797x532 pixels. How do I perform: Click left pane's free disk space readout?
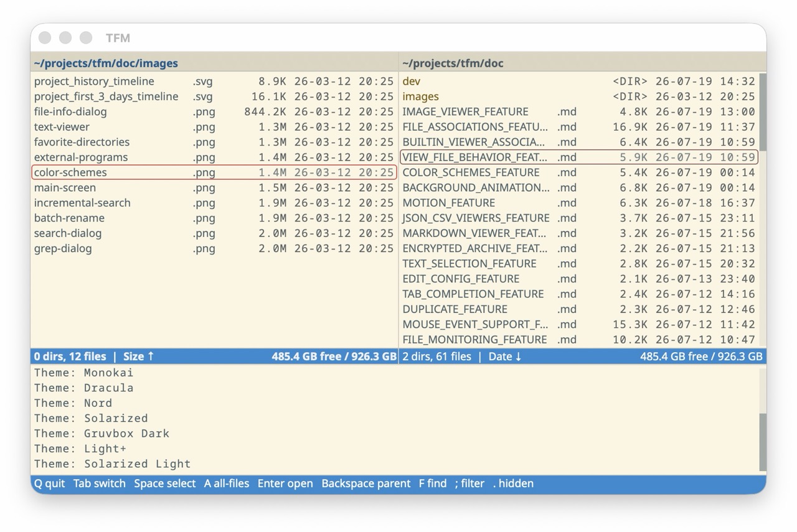(x=334, y=357)
